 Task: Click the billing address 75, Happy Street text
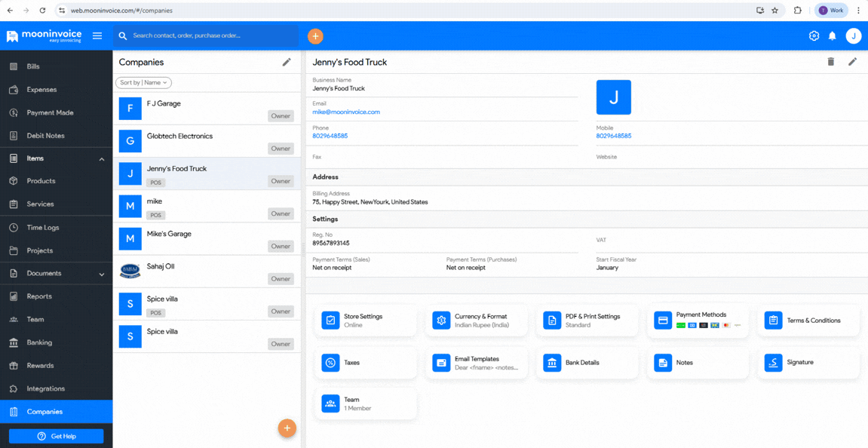click(370, 202)
